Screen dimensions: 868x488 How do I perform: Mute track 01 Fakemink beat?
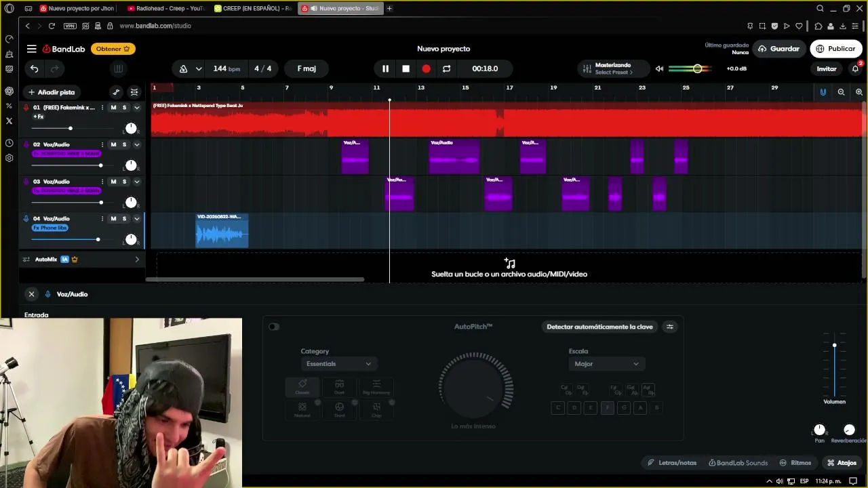pos(113,108)
